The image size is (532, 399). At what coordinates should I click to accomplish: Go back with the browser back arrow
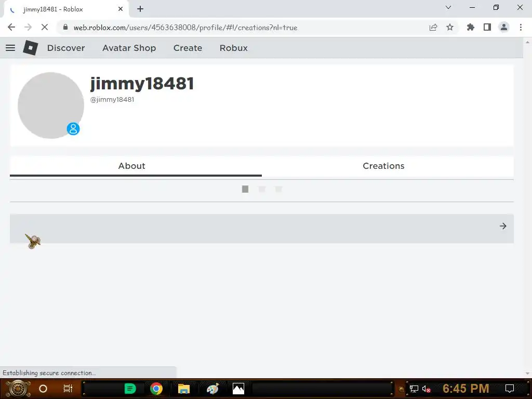click(x=11, y=27)
